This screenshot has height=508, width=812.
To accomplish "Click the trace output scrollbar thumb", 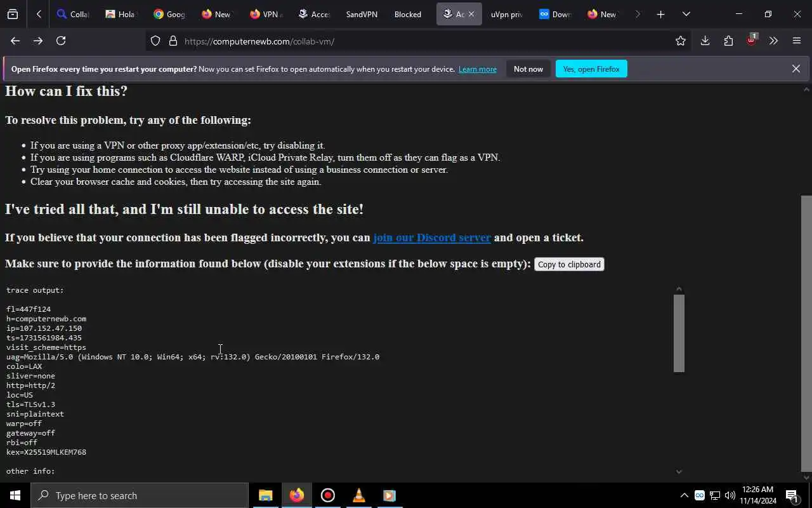I will click(x=679, y=333).
